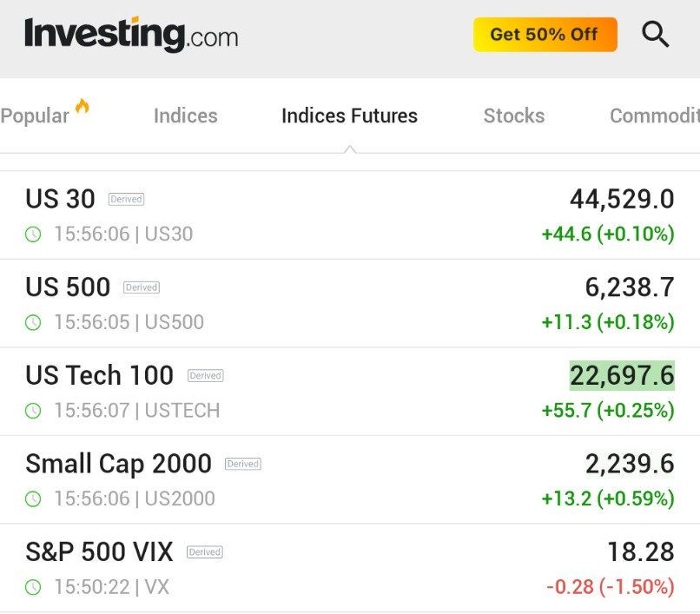Screen dimensions: 700x614
Task: Click the Derived badge next to US Tech 100
Action: (x=206, y=376)
